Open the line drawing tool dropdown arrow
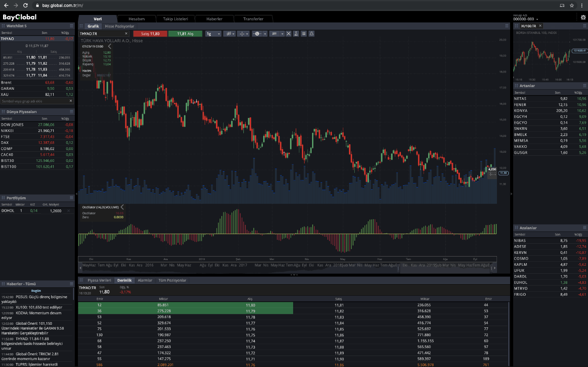 (x=282, y=33)
